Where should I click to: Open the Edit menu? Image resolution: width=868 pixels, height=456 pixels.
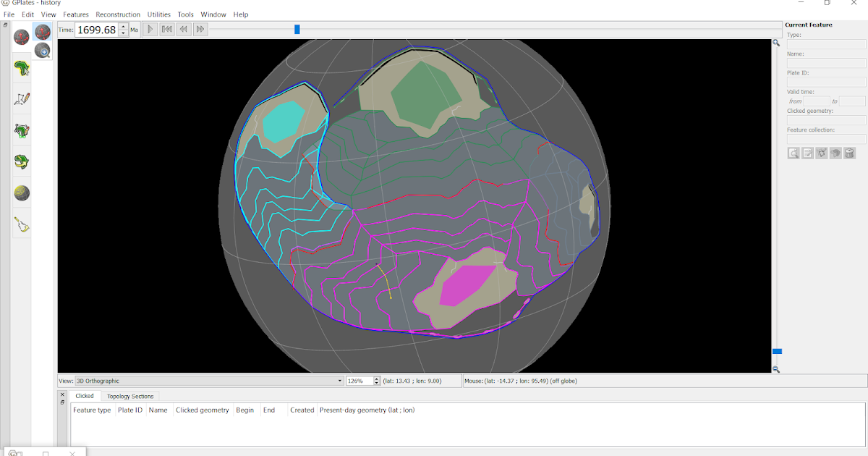(27, 14)
